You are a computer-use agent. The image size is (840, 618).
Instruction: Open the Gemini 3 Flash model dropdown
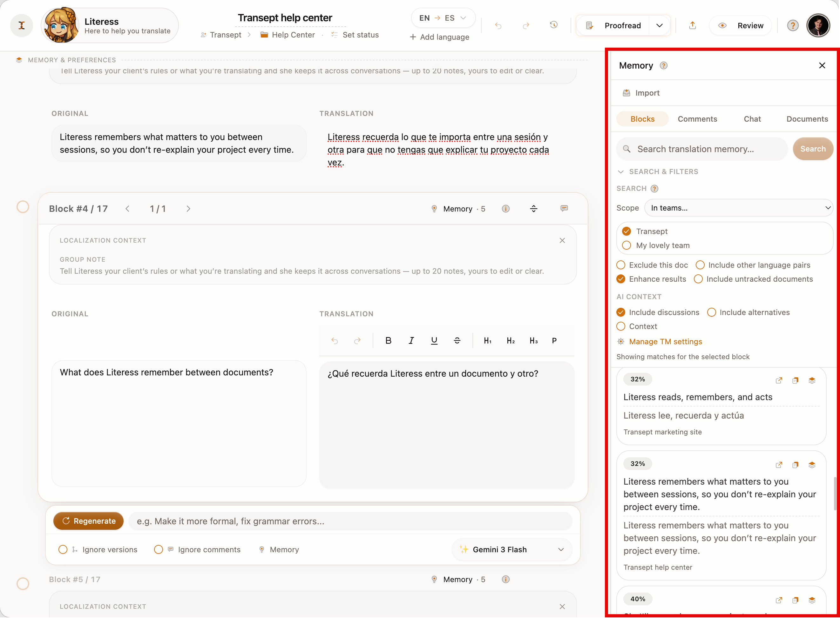[x=511, y=549]
